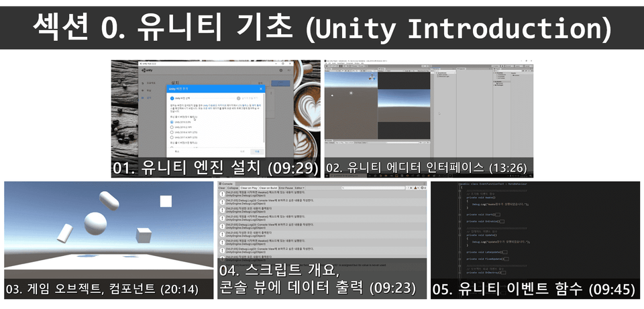Open the 프로젝트 sidebar item in Unity Hub
The width and height of the screenshot is (644, 309).
tap(150, 83)
